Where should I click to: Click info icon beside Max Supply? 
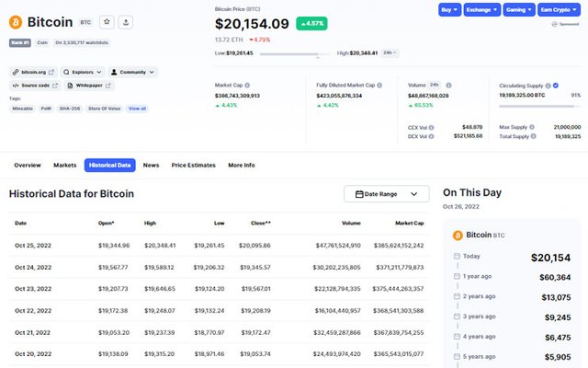point(532,127)
